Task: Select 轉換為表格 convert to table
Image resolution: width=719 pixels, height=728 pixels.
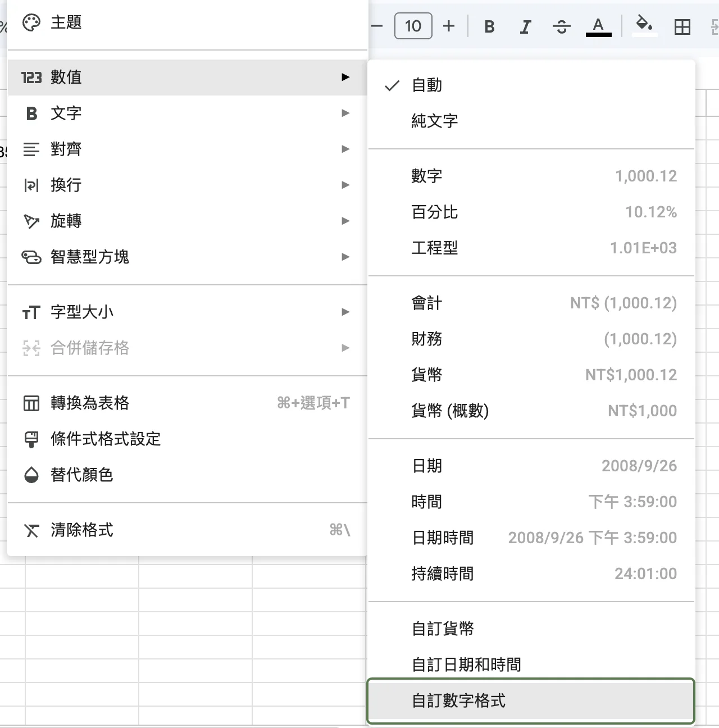Action: point(188,403)
